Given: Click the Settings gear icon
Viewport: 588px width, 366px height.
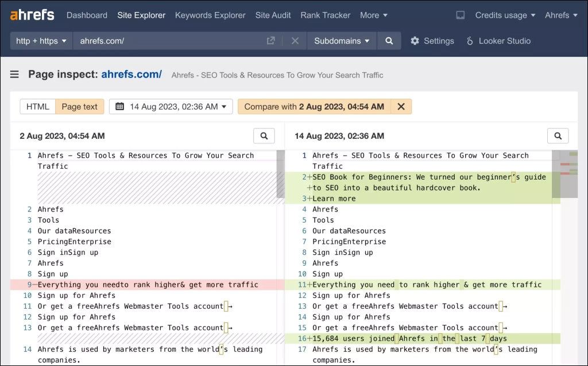Looking at the screenshot, I should pyautogui.click(x=415, y=41).
